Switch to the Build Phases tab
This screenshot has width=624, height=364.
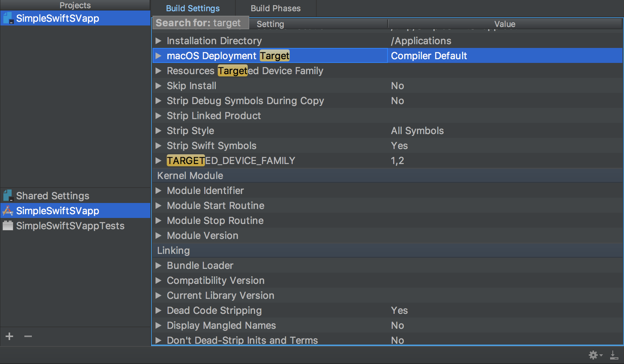[x=275, y=8]
